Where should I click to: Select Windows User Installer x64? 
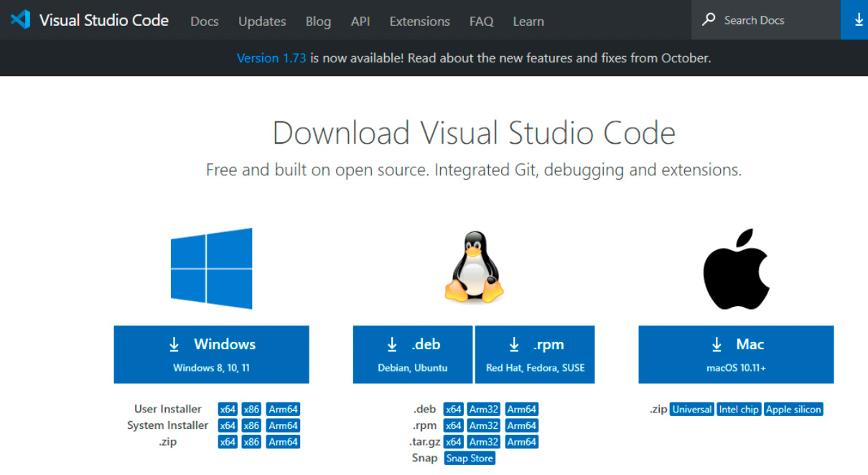pyautogui.click(x=228, y=409)
